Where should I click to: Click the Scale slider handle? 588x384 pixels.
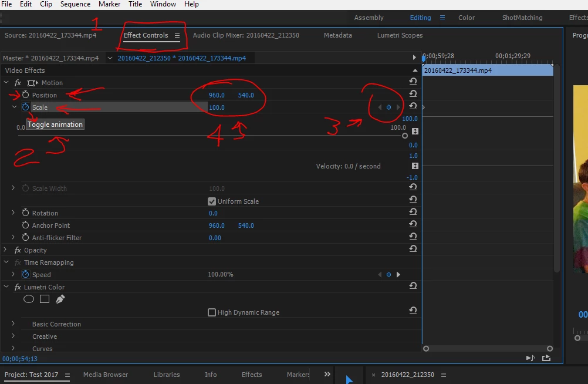(x=405, y=136)
